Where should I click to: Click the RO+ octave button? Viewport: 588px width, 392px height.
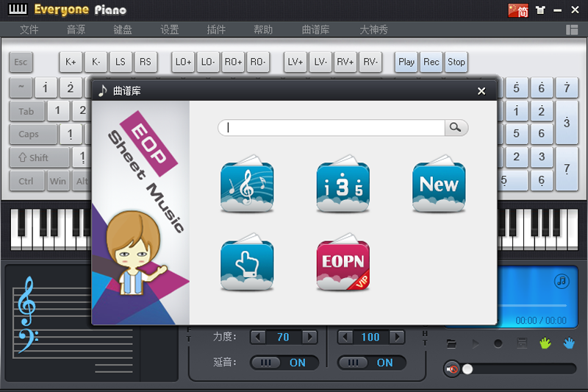tap(233, 62)
